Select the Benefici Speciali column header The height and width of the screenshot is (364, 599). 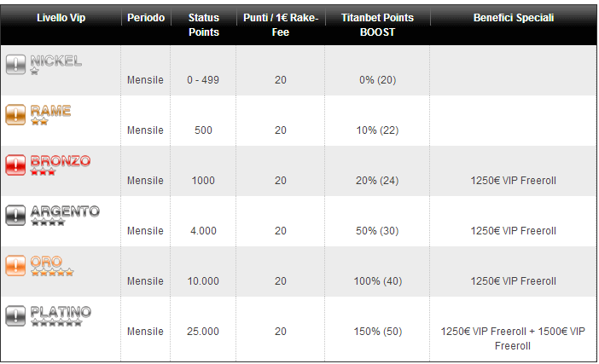coord(514,18)
